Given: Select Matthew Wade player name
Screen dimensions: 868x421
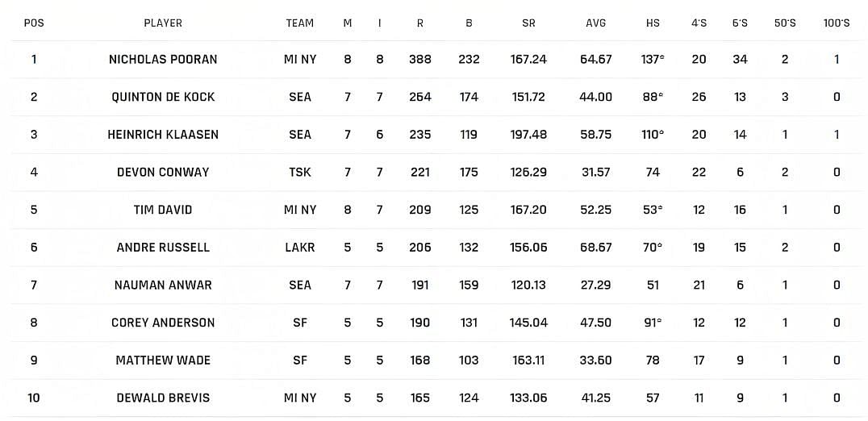Looking at the screenshot, I should (x=163, y=361).
